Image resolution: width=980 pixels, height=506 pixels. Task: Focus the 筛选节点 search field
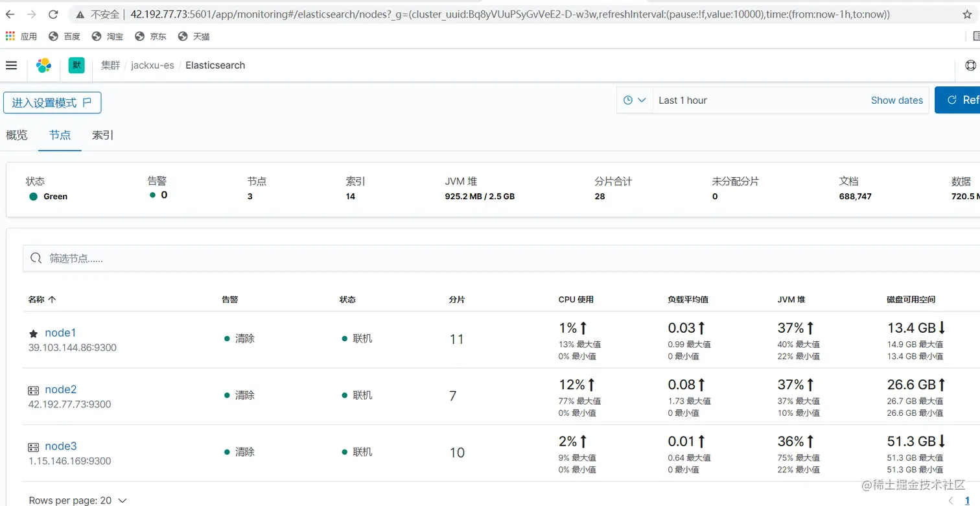pos(501,258)
